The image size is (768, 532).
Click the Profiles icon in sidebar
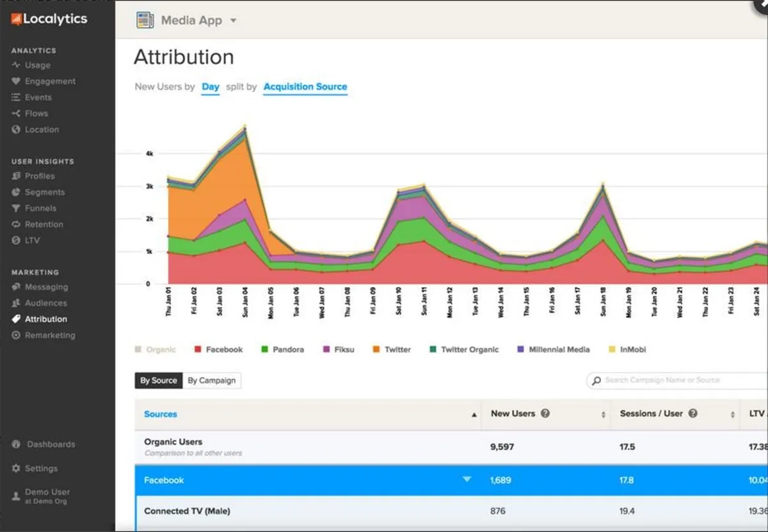click(x=16, y=176)
